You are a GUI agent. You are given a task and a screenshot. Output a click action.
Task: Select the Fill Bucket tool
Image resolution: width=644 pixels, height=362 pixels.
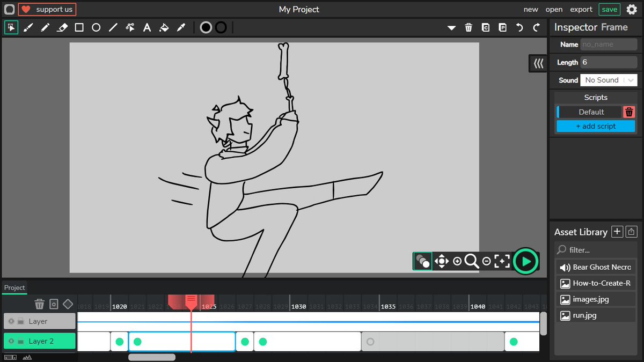(164, 27)
